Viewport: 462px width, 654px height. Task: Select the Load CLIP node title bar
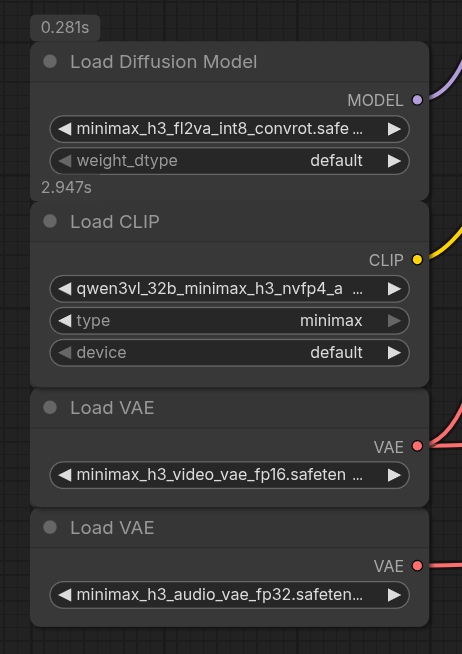229,221
